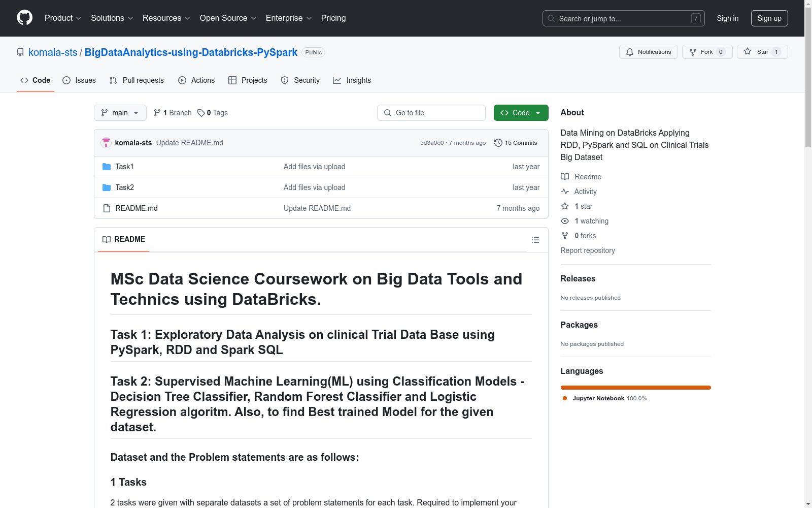View the 1 Branch list
Image resolution: width=812 pixels, height=508 pixels.
click(x=173, y=113)
